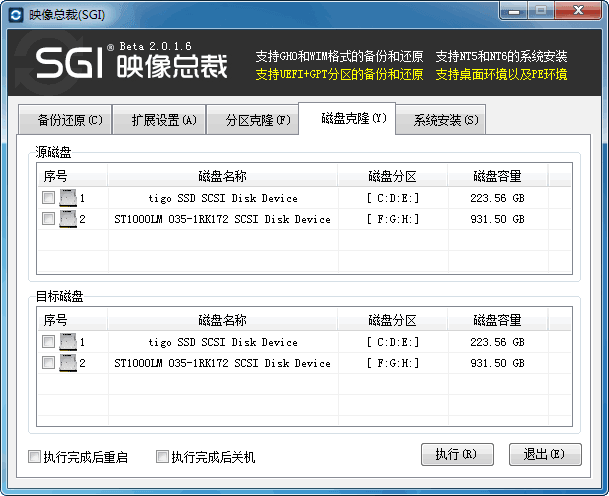Check target disk 2 ST1000LM checkbox
Viewport: 609px width, 496px height.
pyautogui.click(x=49, y=363)
